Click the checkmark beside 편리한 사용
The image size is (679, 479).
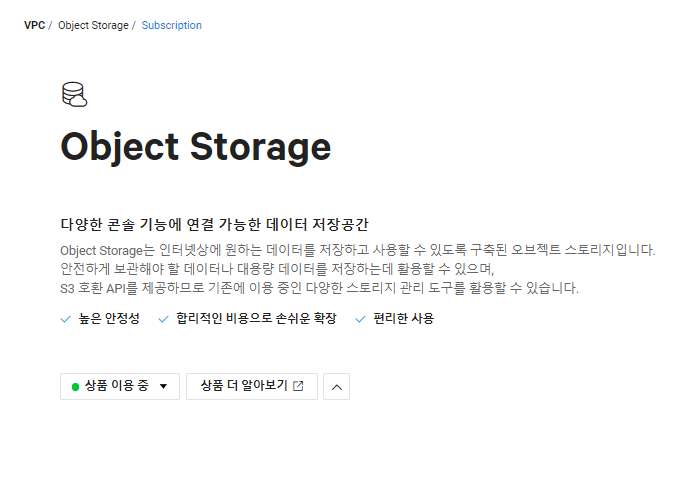361,319
